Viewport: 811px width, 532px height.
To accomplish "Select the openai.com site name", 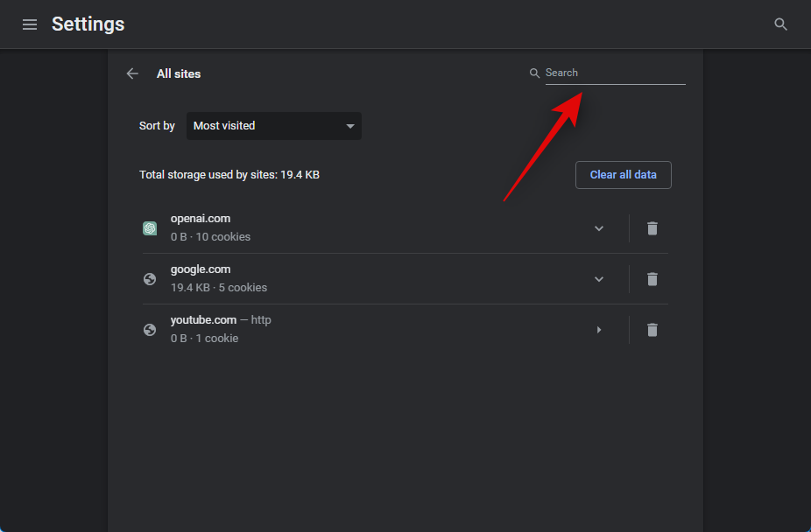I will [201, 219].
